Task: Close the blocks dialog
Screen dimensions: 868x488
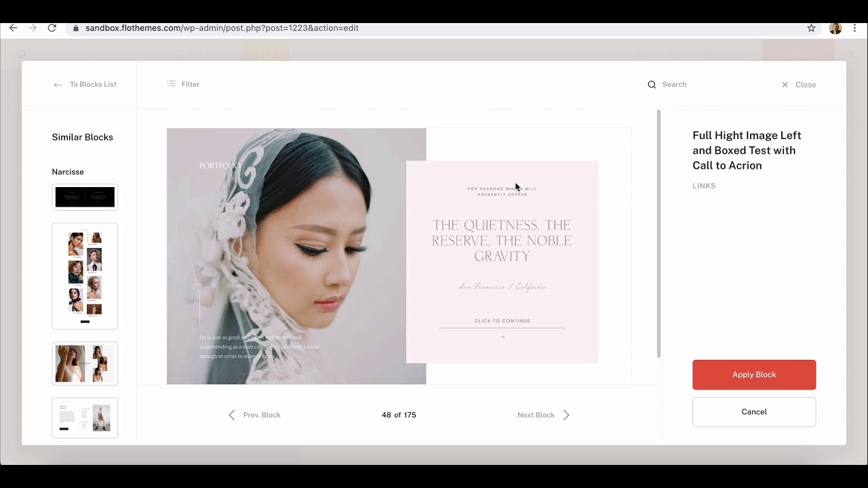Action: pos(805,85)
